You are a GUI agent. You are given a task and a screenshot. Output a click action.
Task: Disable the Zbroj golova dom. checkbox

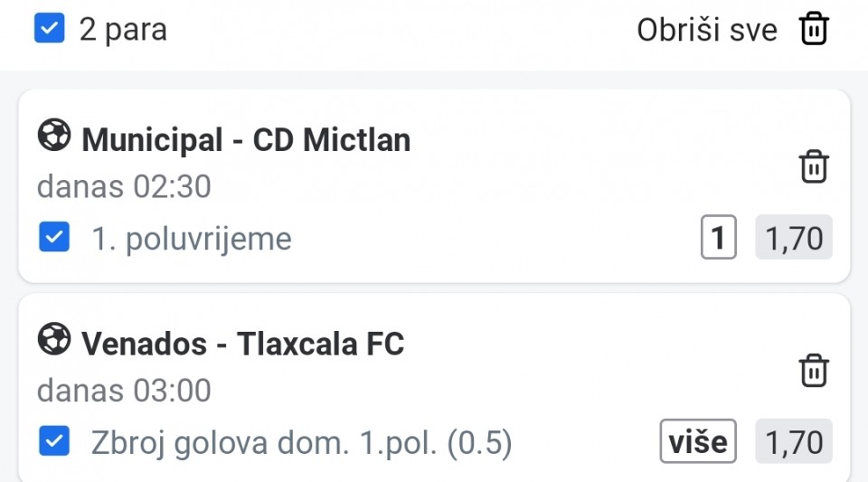coord(54,442)
